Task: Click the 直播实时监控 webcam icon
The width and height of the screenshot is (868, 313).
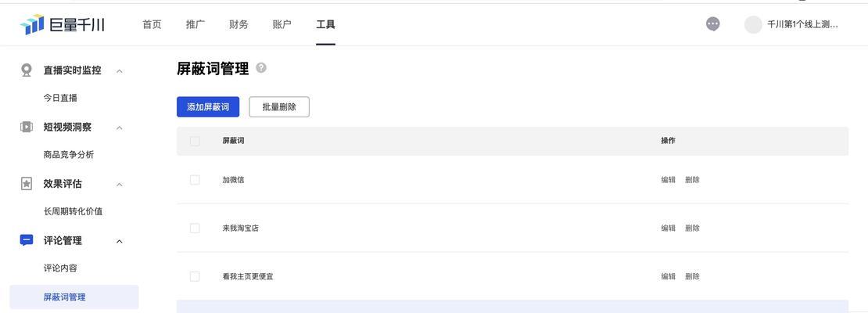Action: point(27,70)
